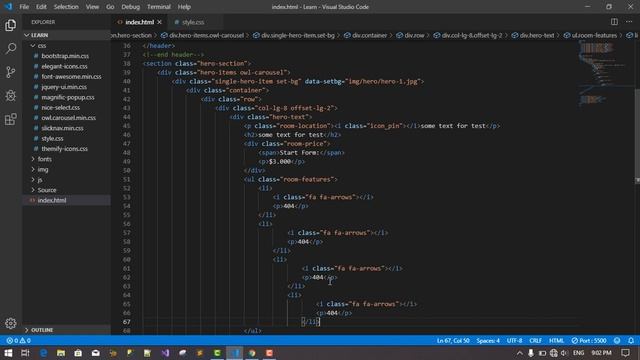This screenshot has width=640, height=360.
Task: Change language mode via HTML status item
Action: pos(556,340)
